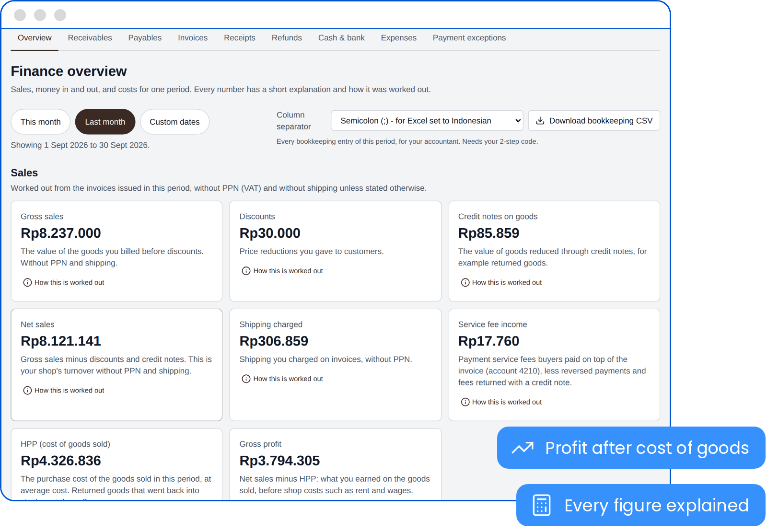767x532 pixels.
Task: Click info icon in Shipping charged card
Action: [x=246, y=379]
